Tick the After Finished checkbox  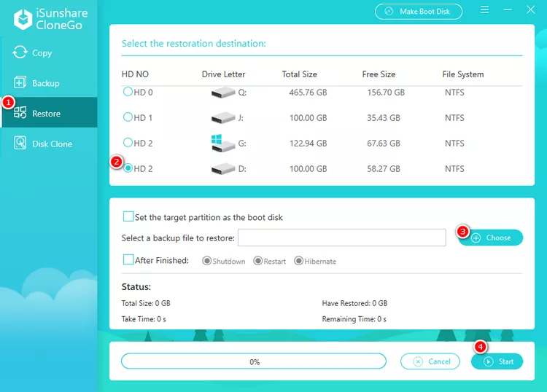click(128, 259)
